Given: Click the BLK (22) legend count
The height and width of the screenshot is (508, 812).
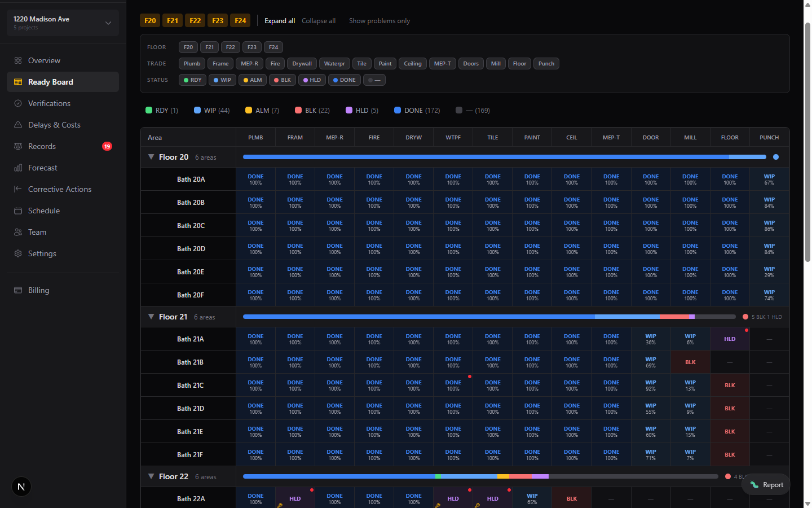Looking at the screenshot, I should point(312,111).
